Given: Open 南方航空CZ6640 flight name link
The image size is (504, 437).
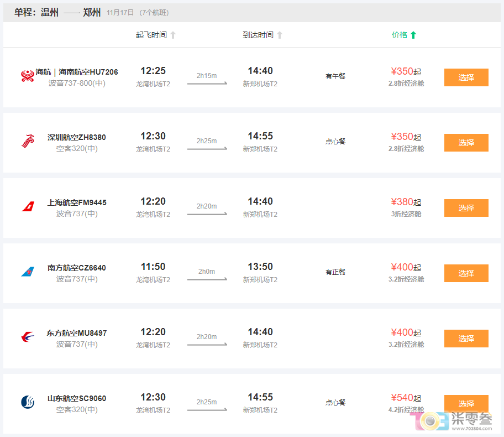Looking at the screenshot, I should point(77,268).
